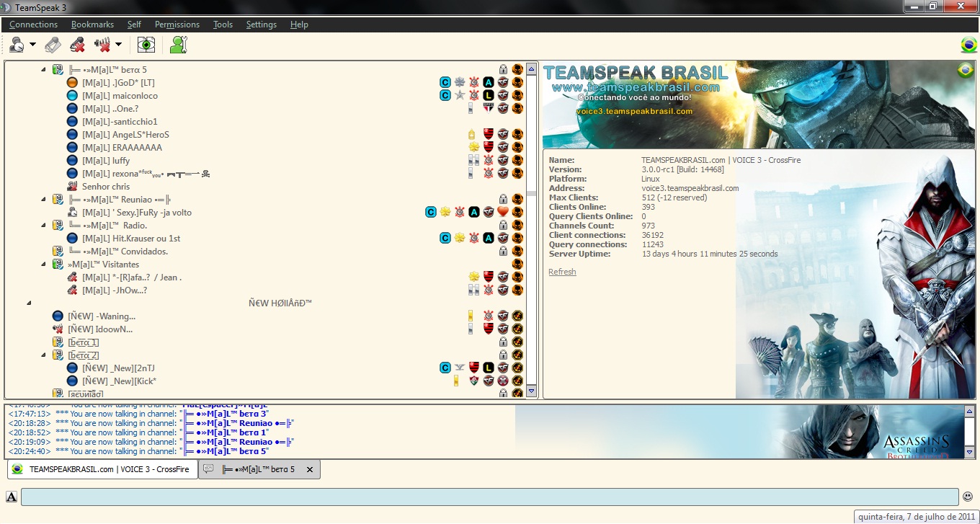Collapse the »M[a]L™ Visitantes channel

43,265
